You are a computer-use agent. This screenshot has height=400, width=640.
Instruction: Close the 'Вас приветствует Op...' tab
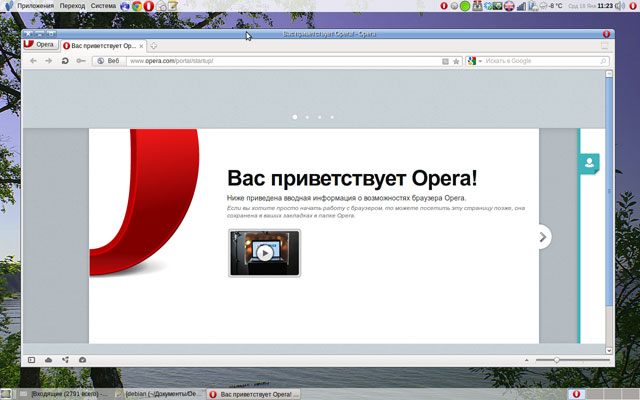pos(141,46)
